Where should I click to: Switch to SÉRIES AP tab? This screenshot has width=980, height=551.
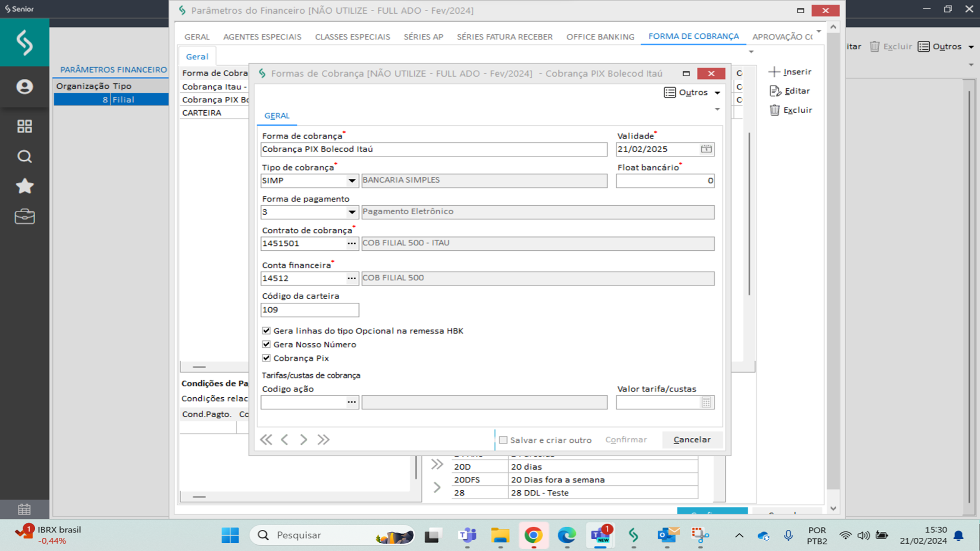coord(423,37)
